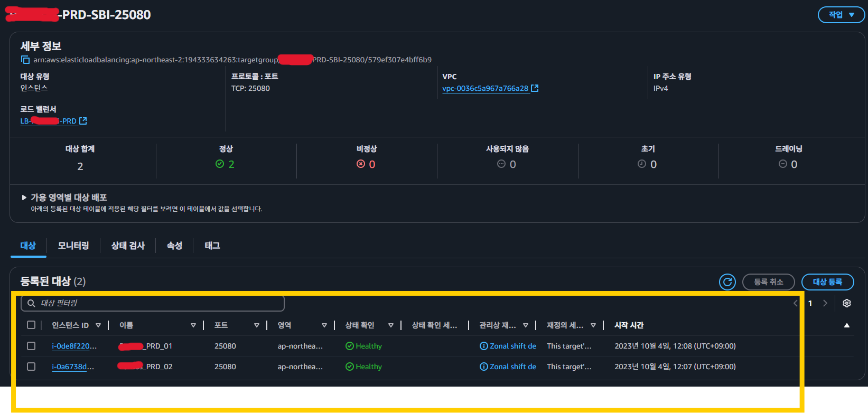This screenshot has height=413, width=868.
Task: Click the 대상 필터링 search field
Action: [x=153, y=303]
